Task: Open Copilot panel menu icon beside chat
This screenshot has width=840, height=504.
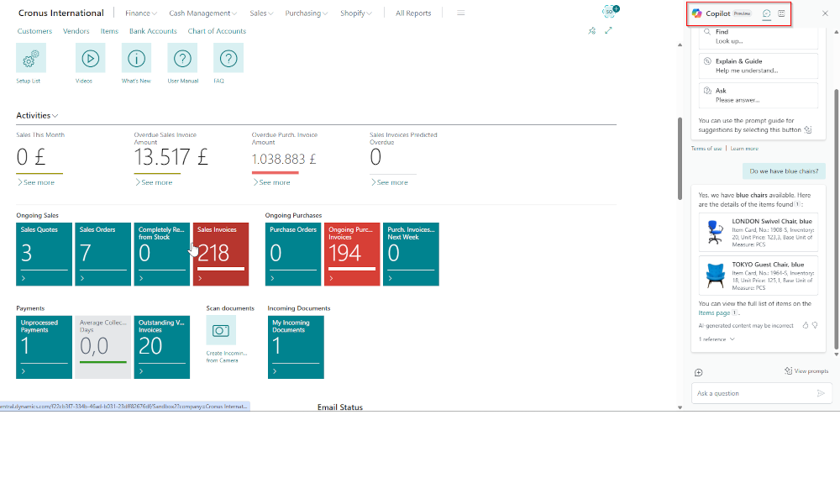Action: [781, 13]
